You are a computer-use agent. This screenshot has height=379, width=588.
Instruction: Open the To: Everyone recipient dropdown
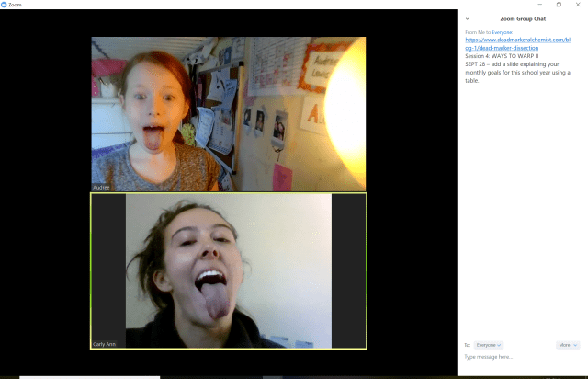pyautogui.click(x=488, y=345)
